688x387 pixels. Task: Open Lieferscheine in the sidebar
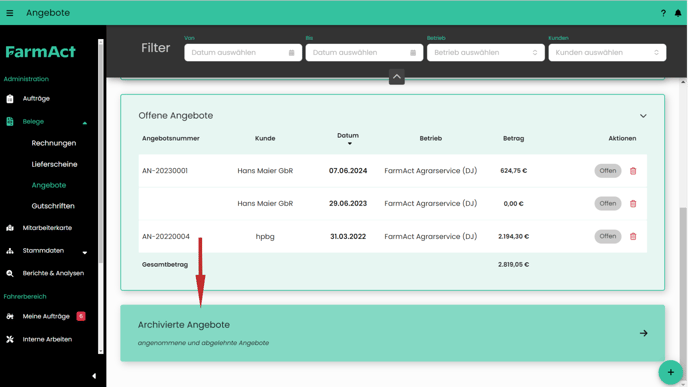pos(54,164)
